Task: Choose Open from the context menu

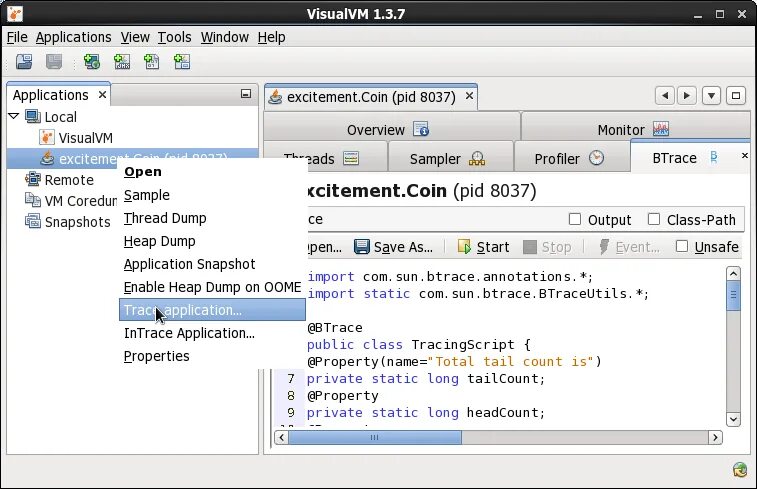Action: point(212,171)
